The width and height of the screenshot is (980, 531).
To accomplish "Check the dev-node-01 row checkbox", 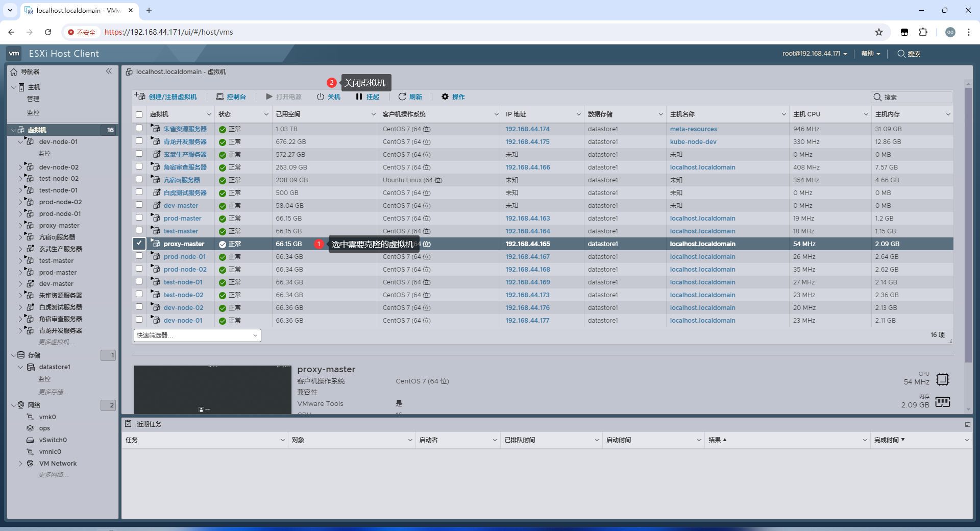I will 139,320.
